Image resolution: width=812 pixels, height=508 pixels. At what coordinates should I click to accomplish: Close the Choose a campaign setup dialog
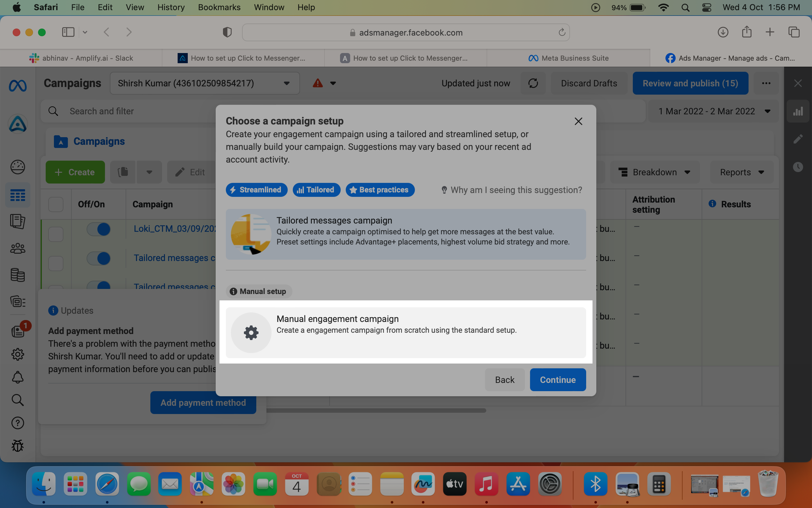click(x=578, y=121)
